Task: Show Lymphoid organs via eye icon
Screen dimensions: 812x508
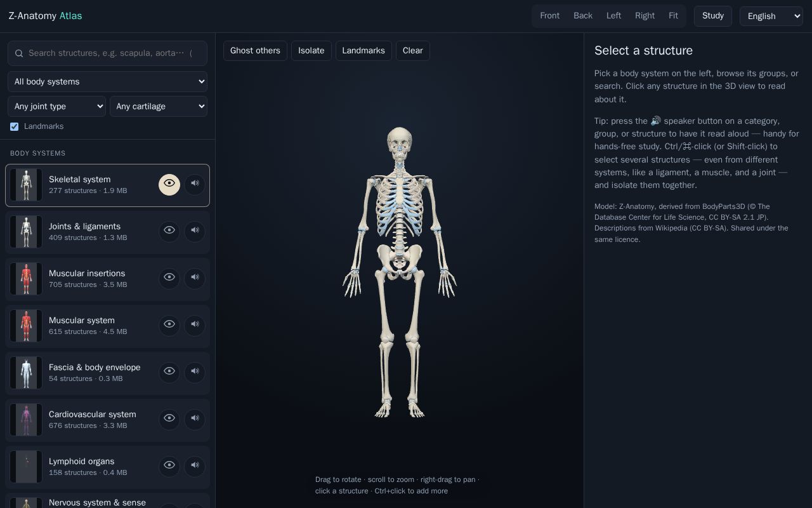Action: click(x=169, y=465)
